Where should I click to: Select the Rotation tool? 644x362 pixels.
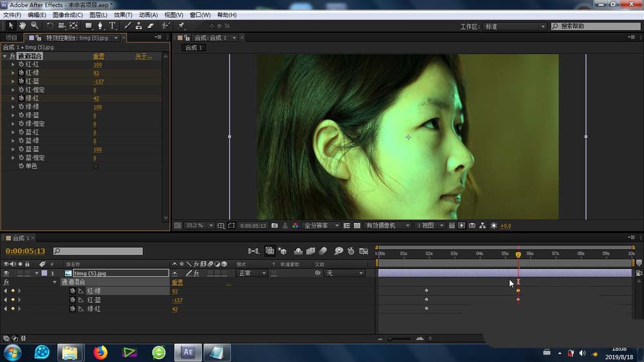[50, 26]
